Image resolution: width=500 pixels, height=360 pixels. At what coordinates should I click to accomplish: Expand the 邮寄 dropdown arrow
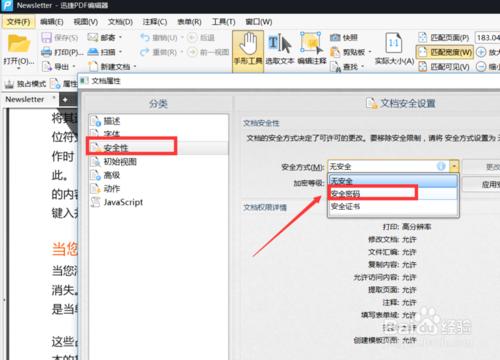tap(120, 37)
